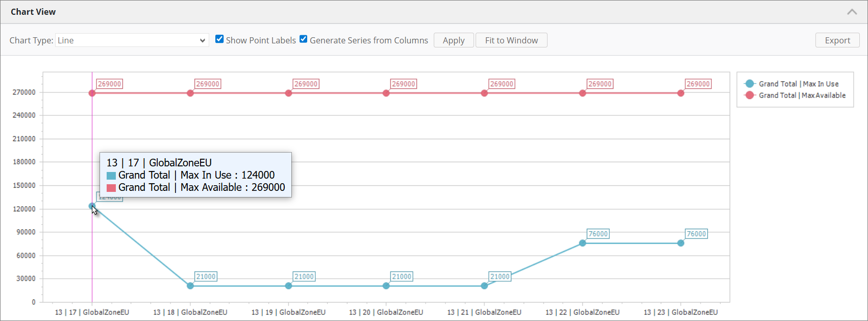This screenshot has width=868, height=321.
Task: Click the 13 | 21 | GlobalZoneEU axis label
Action: (x=484, y=312)
